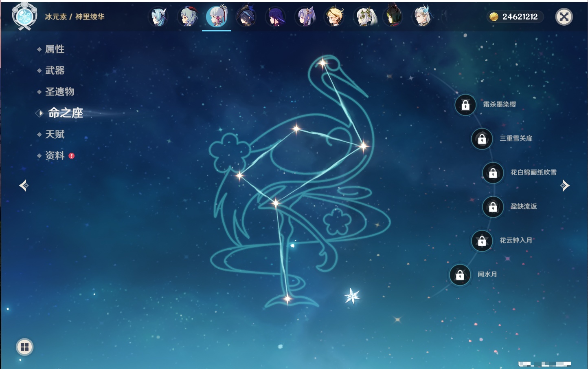Go to the 圣遗物 artifacts menu
588x369 pixels.
59,92
